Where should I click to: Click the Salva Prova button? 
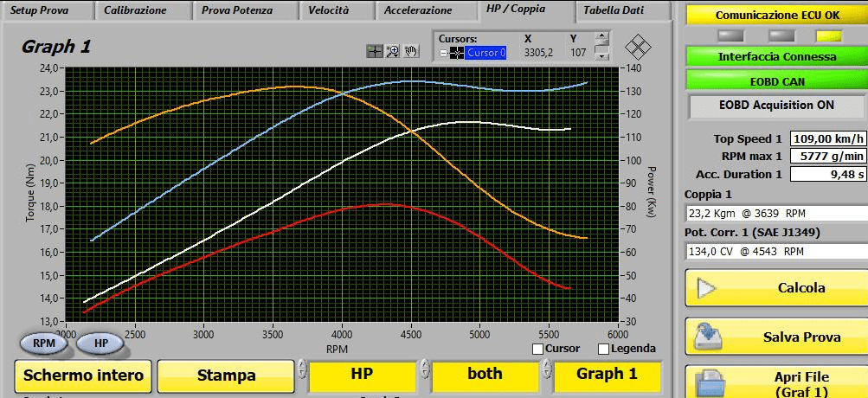tap(776, 337)
